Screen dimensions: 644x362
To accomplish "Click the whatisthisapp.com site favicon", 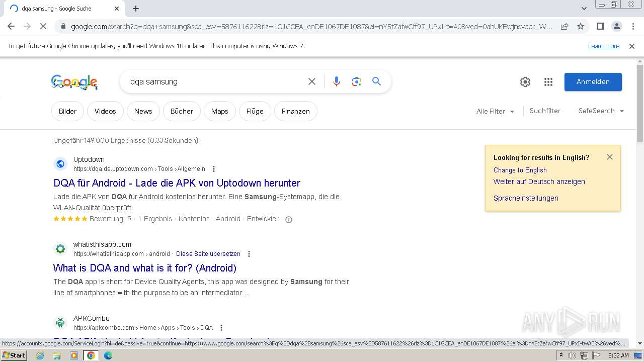I will point(60,249).
